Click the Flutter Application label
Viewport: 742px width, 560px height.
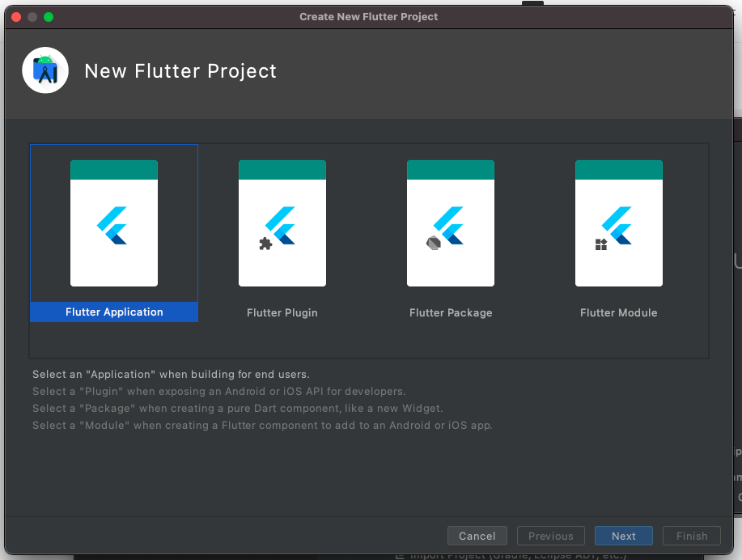[x=114, y=312]
